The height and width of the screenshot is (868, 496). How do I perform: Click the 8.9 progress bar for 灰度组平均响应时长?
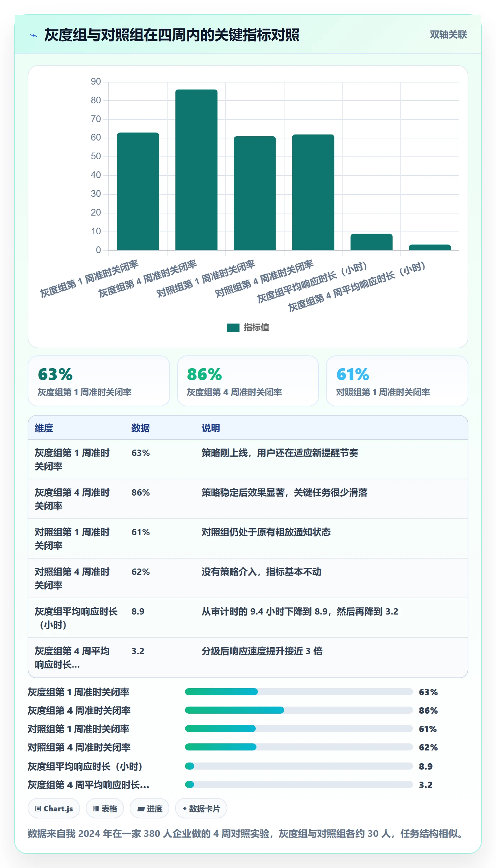pyautogui.click(x=299, y=766)
